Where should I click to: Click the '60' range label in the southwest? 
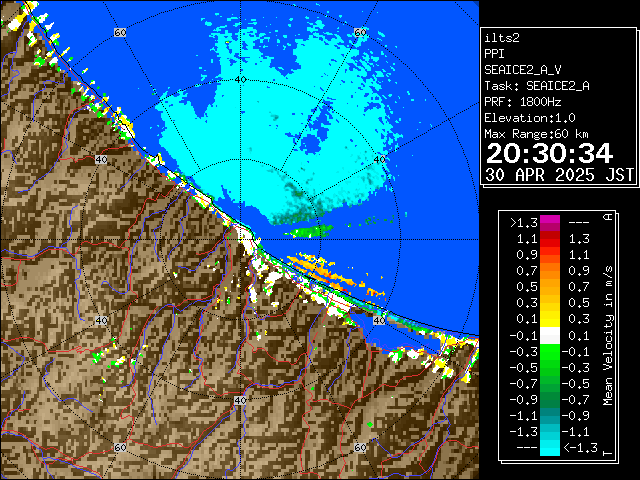tap(120, 448)
